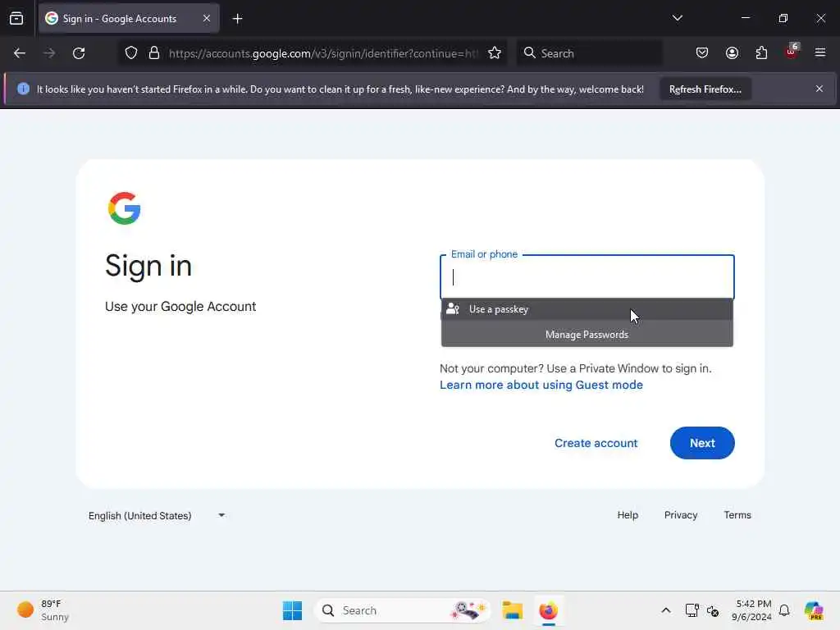Open tracking protection shield icon
840x630 pixels.
point(131,53)
